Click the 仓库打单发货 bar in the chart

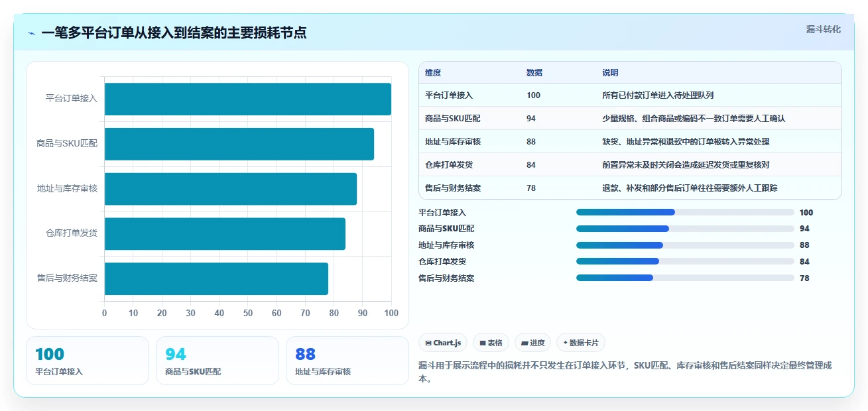point(225,234)
